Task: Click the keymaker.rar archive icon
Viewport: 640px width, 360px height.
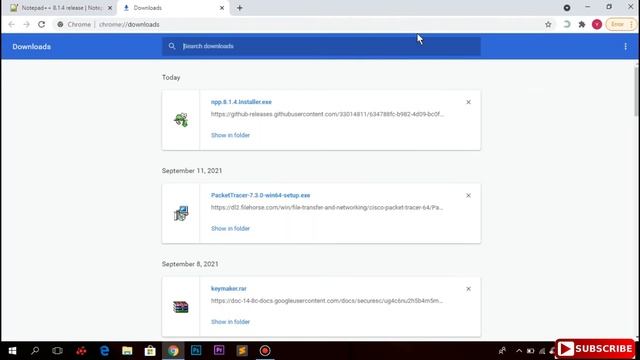Action: pyautogui.click(x=181, y=307)
